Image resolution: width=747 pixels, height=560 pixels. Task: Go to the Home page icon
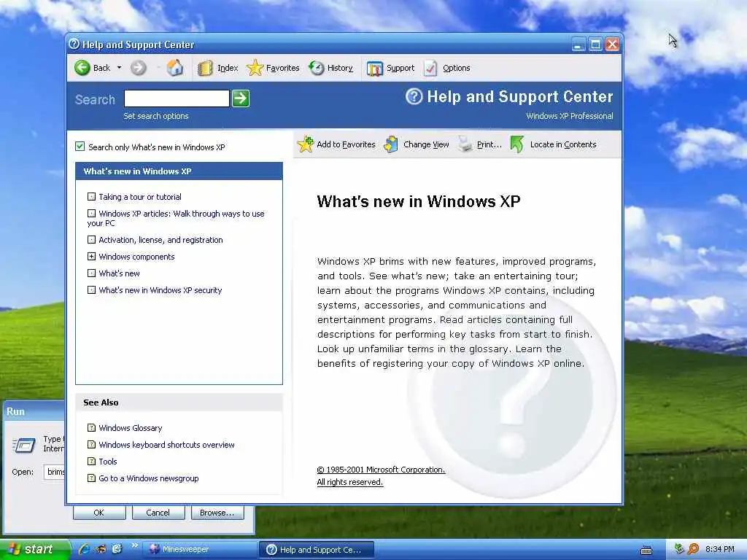(x=175, y=68)
